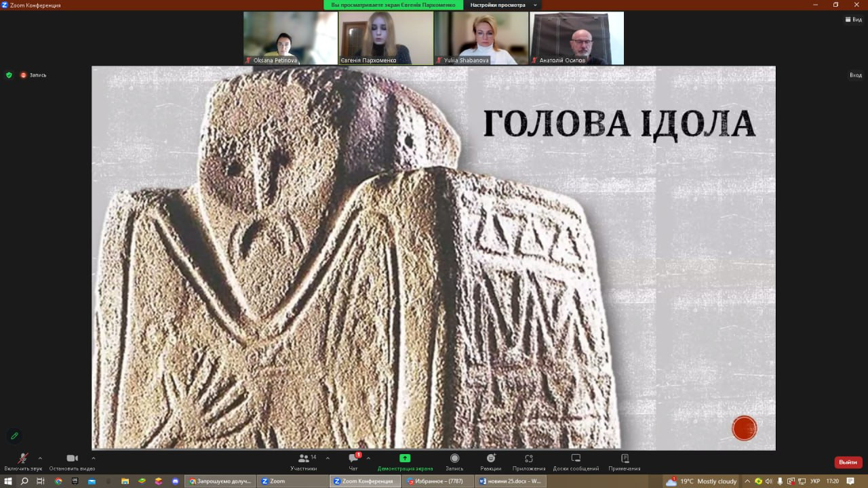The width and height of the screenshot is (868, 488).
Task: Open the Mail app on taskbar
Action: [x=92, y=481]
